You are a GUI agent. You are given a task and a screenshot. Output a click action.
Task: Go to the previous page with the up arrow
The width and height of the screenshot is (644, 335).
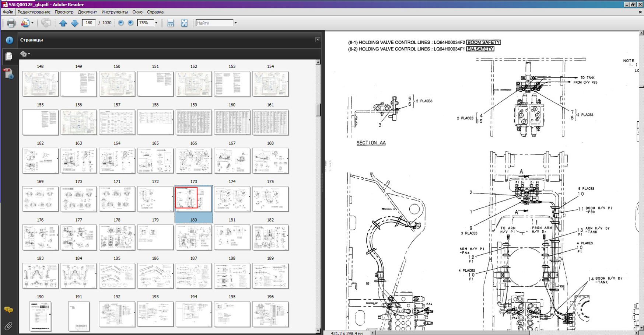pos(63,23)
